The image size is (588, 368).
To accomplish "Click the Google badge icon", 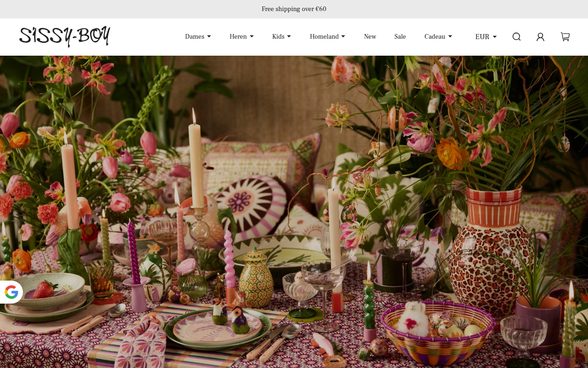I will [11, 292].
